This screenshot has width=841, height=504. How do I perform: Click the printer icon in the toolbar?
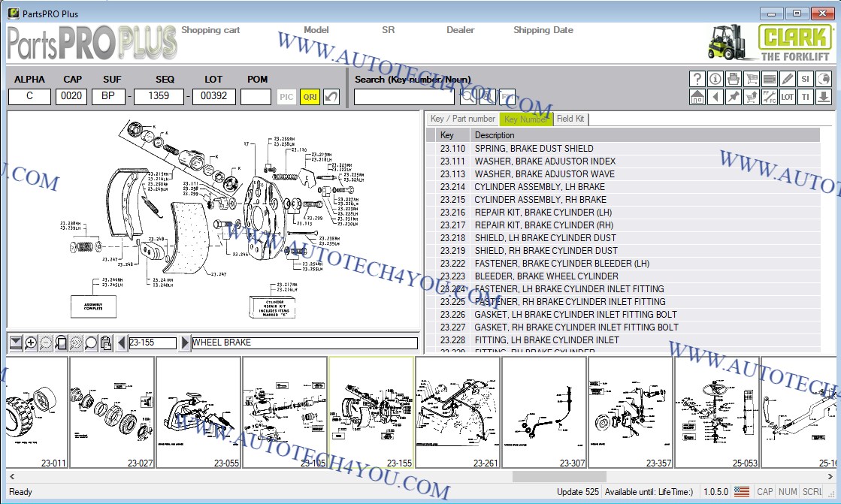pyautogui.click(x=733, y=79)
